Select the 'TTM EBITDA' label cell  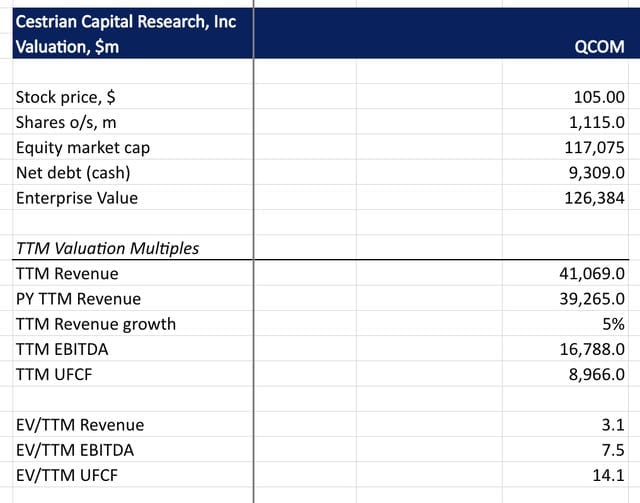[x=62, y=349]
